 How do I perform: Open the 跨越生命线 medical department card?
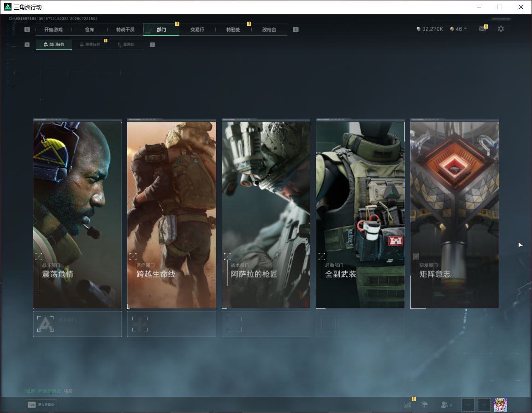[171, 214]
